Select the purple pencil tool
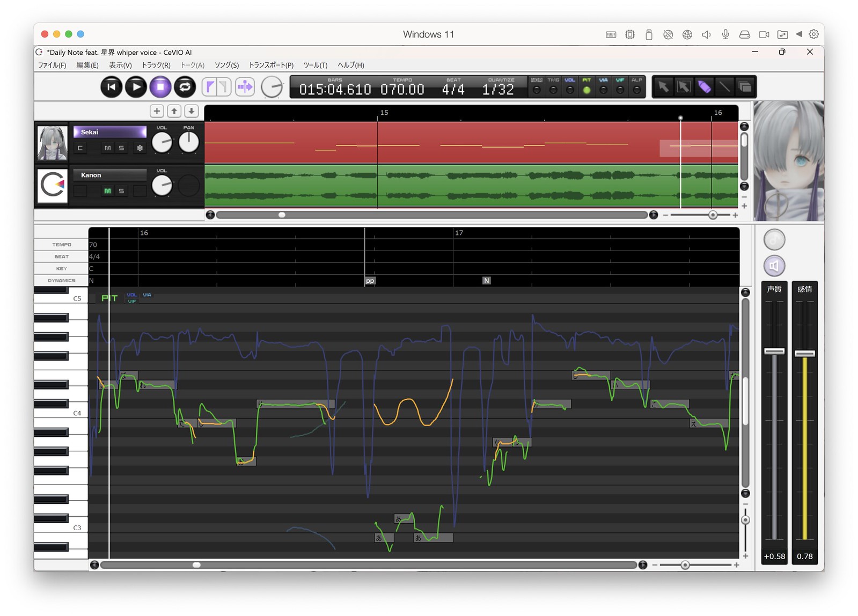Image resolution: width=858 pixels, height=616 pixels. (704, 87)
